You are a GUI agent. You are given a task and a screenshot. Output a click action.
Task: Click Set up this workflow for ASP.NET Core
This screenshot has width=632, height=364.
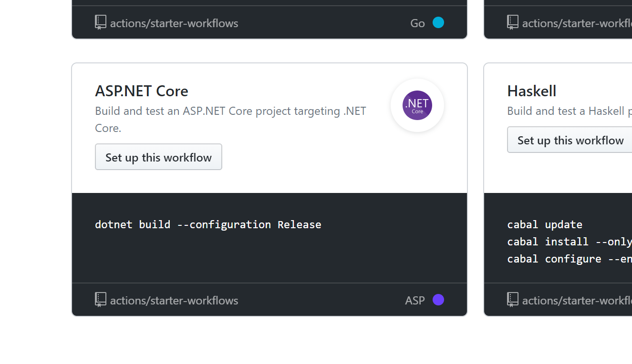[158, 157]
